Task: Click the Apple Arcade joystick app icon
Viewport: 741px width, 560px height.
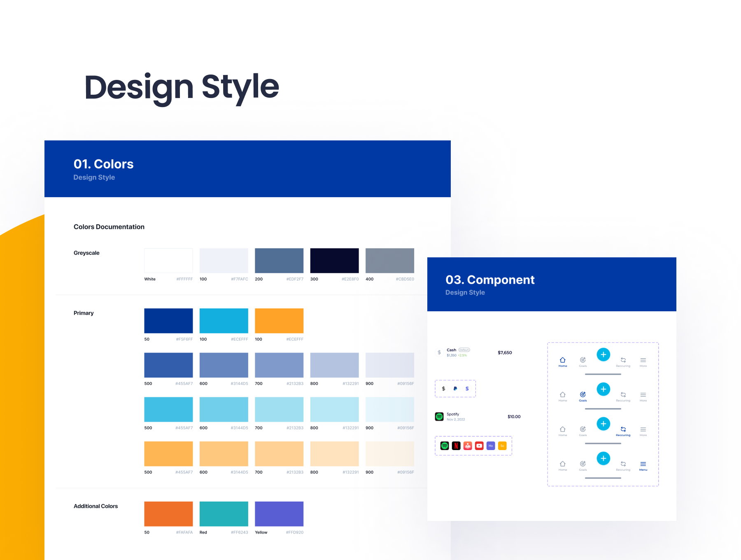Action: point(468,446)
